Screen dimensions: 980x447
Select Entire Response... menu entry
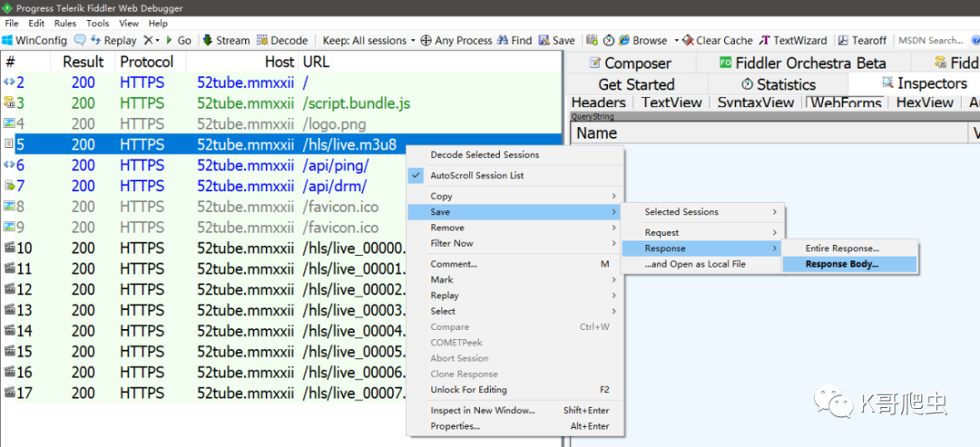tap(842, 248)
